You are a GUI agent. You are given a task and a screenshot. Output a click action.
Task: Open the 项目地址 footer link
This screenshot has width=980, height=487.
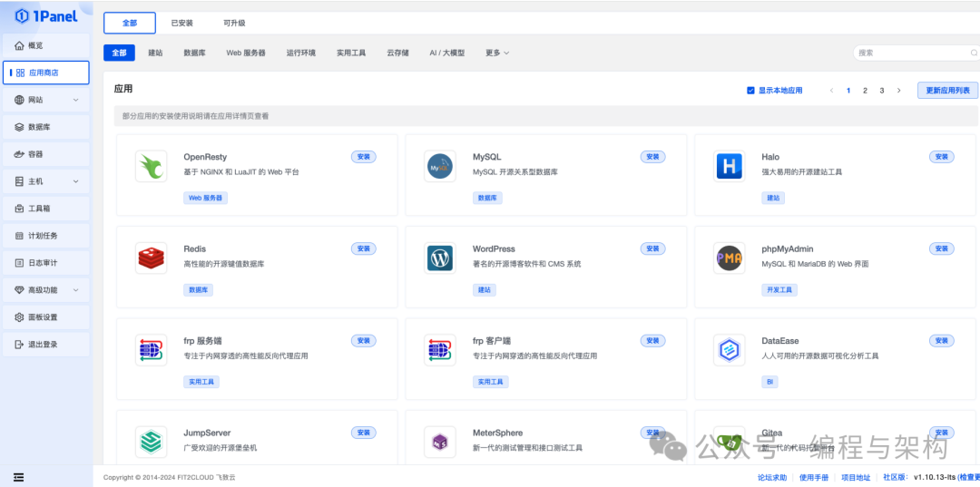(856, 478)
